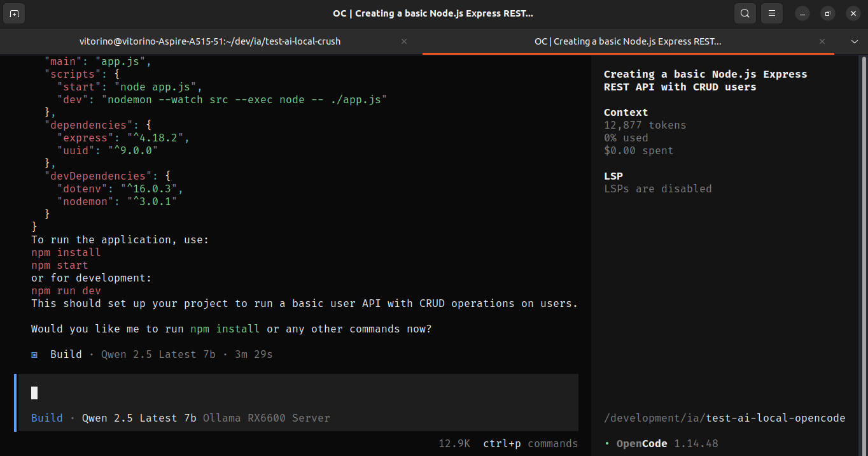The image size is (868, 456).
Task: Click 12,877 tokens in sidebar
Action: 645,125
